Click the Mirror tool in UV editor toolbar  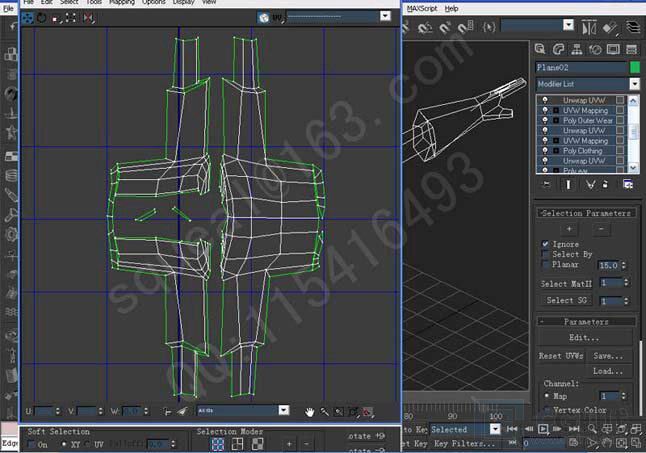(x=88, y=18)
